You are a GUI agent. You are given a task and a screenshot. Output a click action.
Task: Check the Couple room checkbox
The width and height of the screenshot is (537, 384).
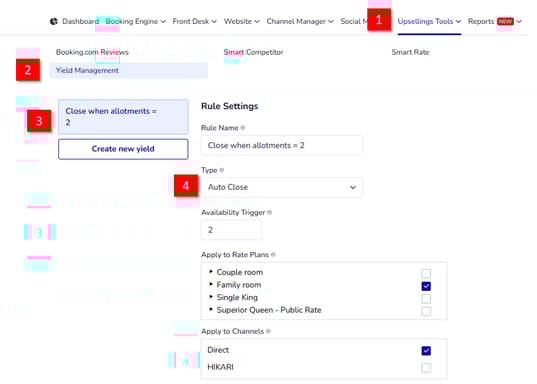pos(426,273)
